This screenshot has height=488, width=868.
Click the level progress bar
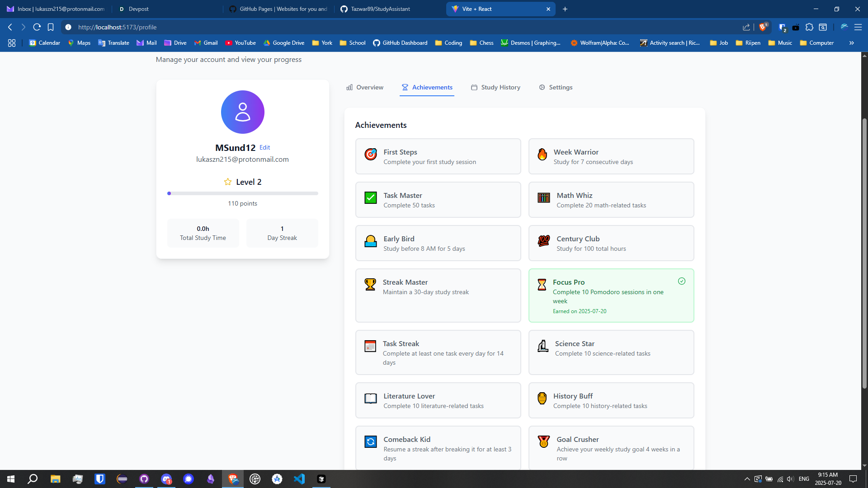click(242, 193)
